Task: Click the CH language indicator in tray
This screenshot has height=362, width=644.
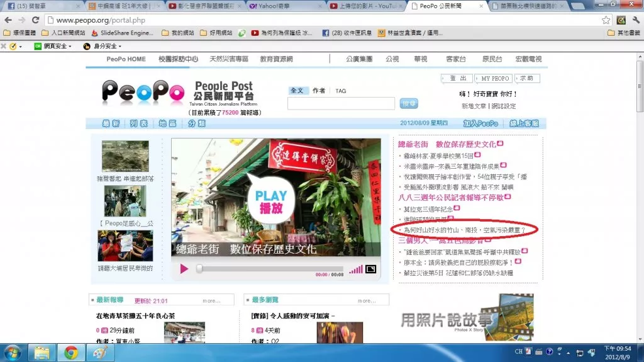Action: [x=519, y=352]
